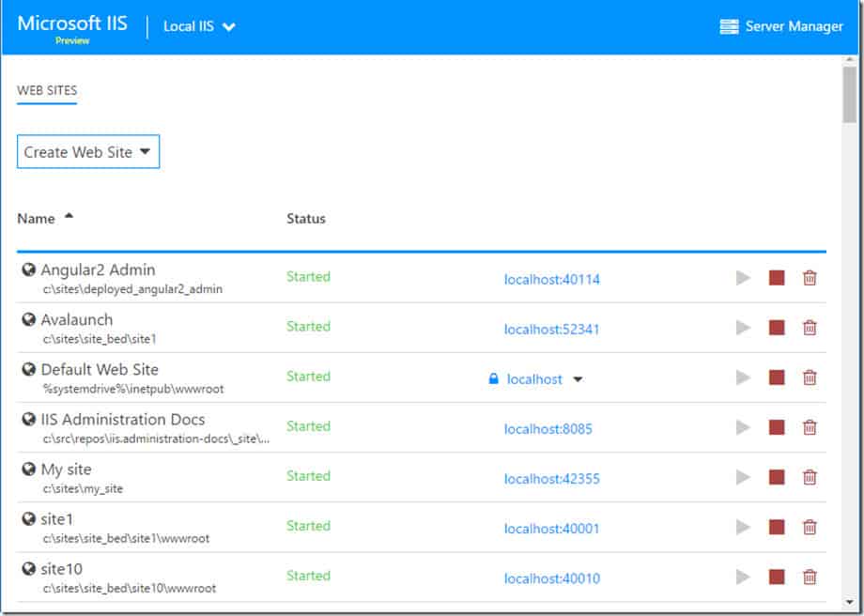Click the Status column header
The width and height of the screenshot is (864, 616).
[x=306, y=218]
